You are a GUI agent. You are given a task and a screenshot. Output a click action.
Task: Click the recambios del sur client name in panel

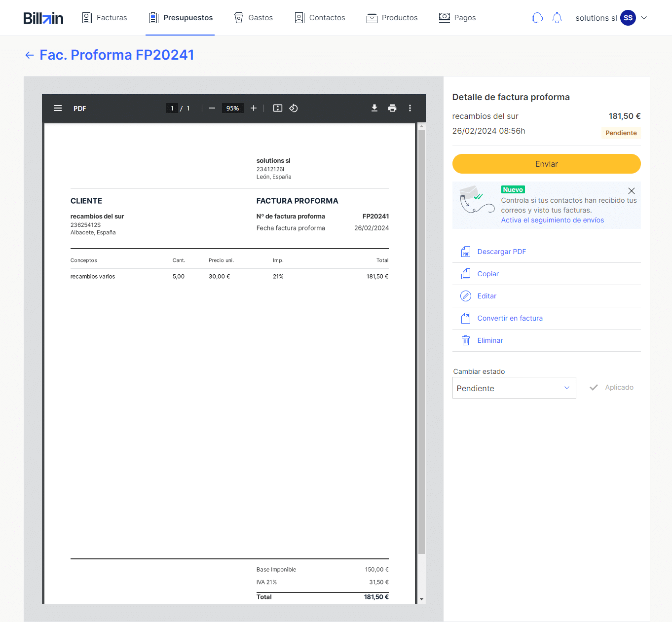point(485,116)
